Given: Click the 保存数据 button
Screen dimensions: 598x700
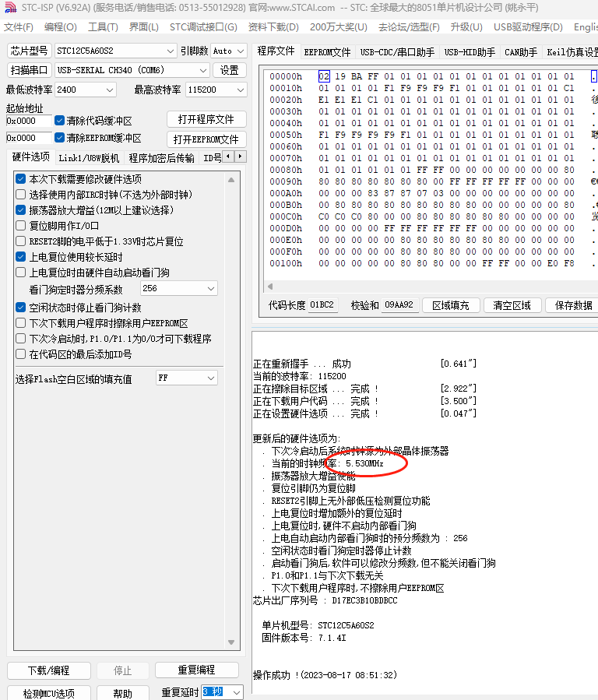Looking at the screenshot, I should pos(573,305).
